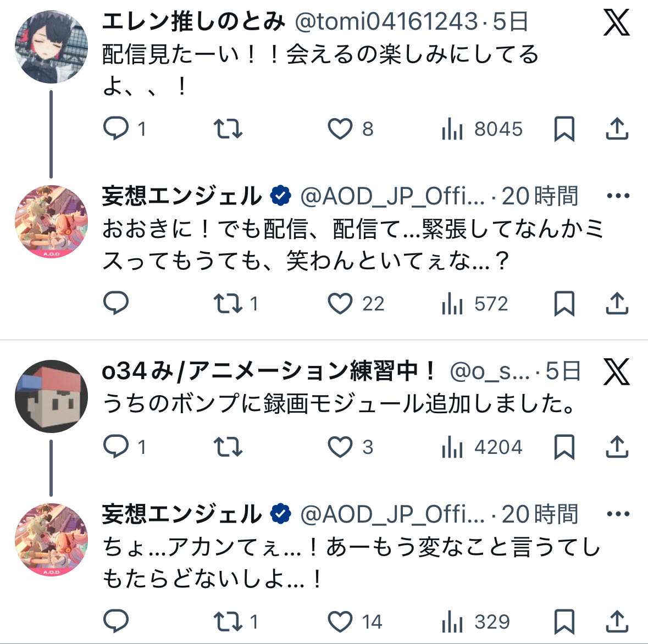
Task: Share the tweet from @tomi04161243
Action: pos(617,129)
